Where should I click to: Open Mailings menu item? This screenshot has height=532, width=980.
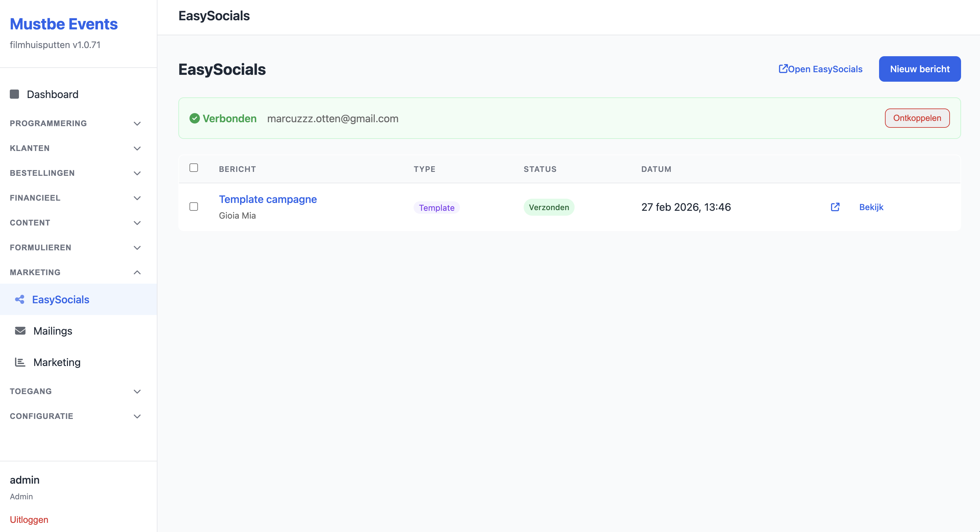pyautogui.click(x=53, y=331)
